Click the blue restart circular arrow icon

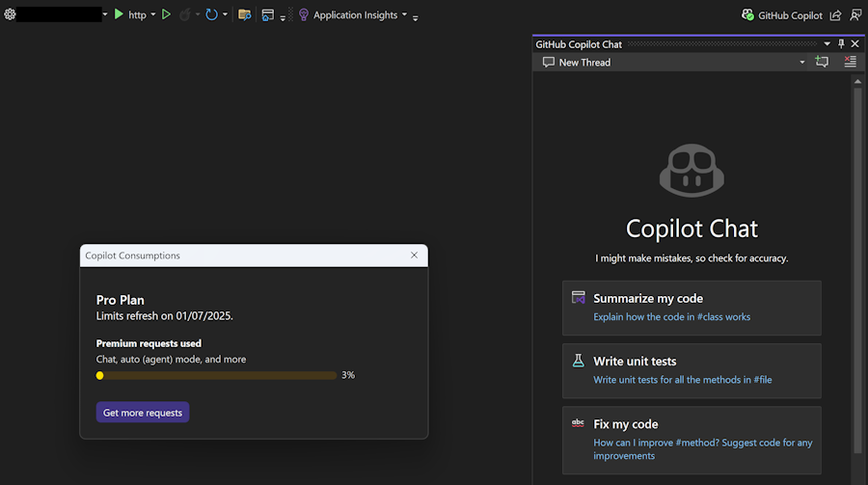click(211, 14)
